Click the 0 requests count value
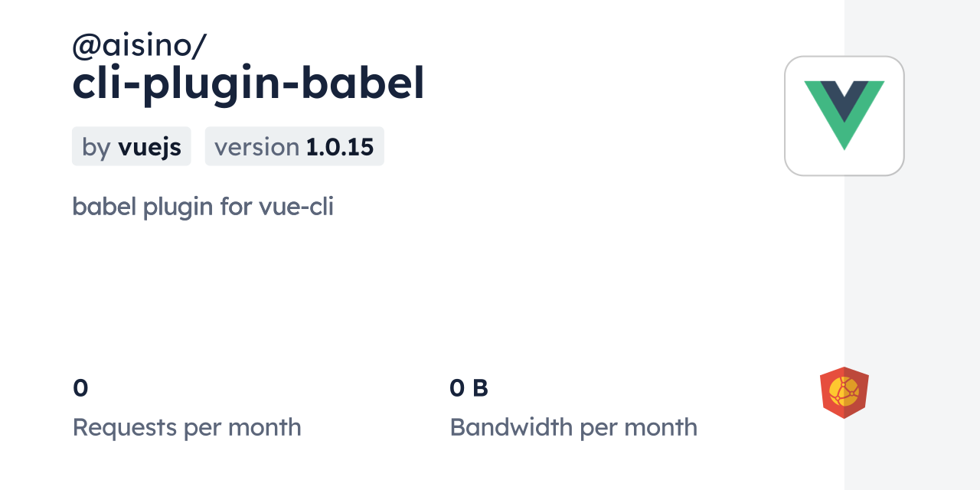The width and height of the screenshot is (980, 490). [x=80, y=388]
